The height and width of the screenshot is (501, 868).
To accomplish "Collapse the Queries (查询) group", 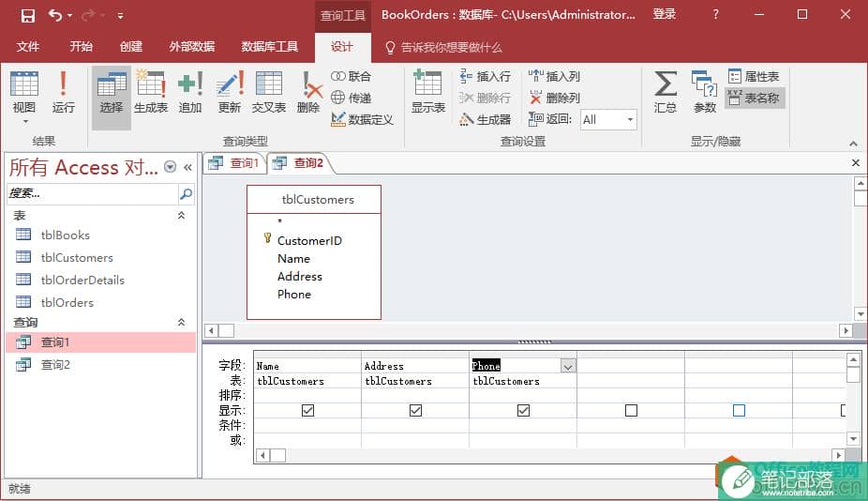I will [181, 322].
